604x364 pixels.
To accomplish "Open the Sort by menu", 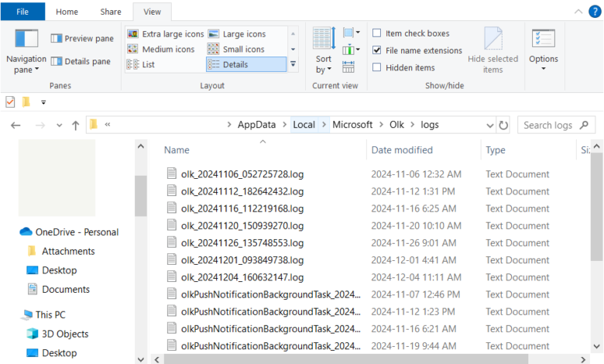I will point(324,51).
